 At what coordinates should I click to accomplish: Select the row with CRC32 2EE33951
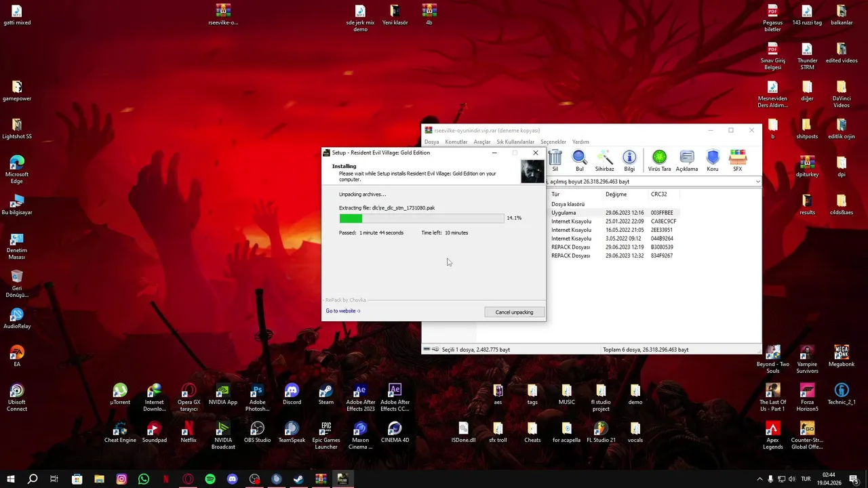click(614, 230)
